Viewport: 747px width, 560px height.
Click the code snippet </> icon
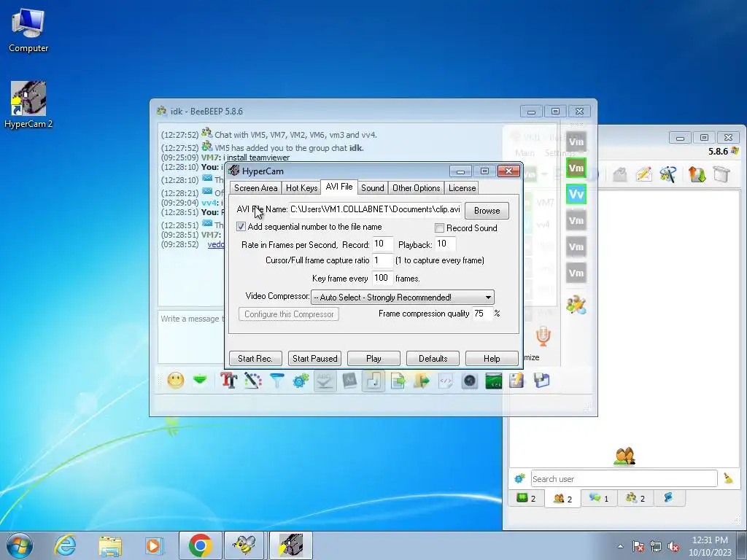tap(446, 381)
